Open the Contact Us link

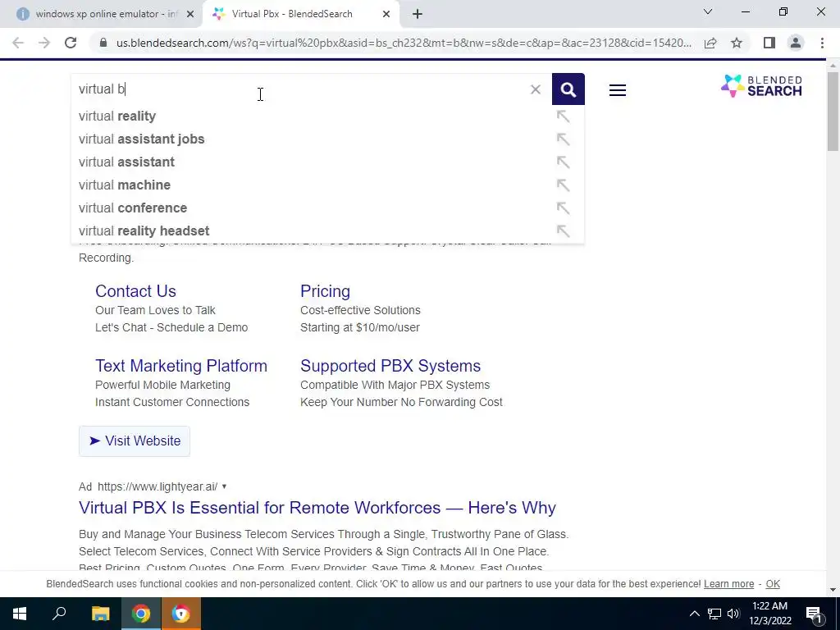(135, 291)
